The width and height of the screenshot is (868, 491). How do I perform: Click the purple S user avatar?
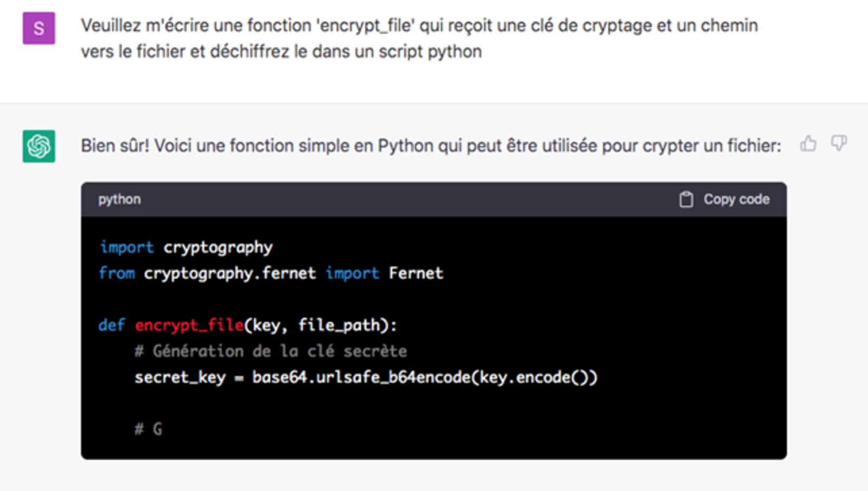click(x=39, y=28)
